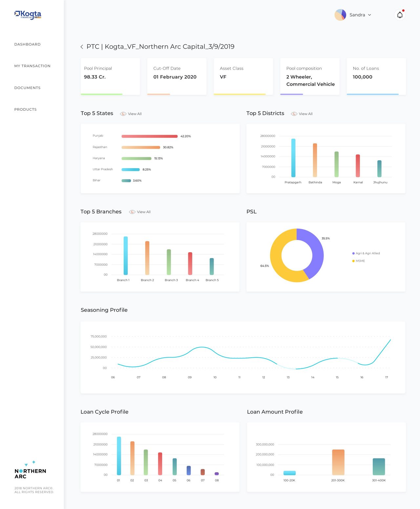This screenshot has width=420, height=509.
Task: Navigate to the Documents section
Action: (28, 88)
